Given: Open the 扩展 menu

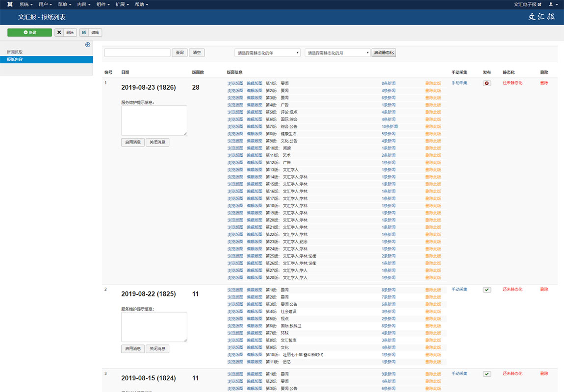Looking at the screenshot, I should (x=122, y=4).
